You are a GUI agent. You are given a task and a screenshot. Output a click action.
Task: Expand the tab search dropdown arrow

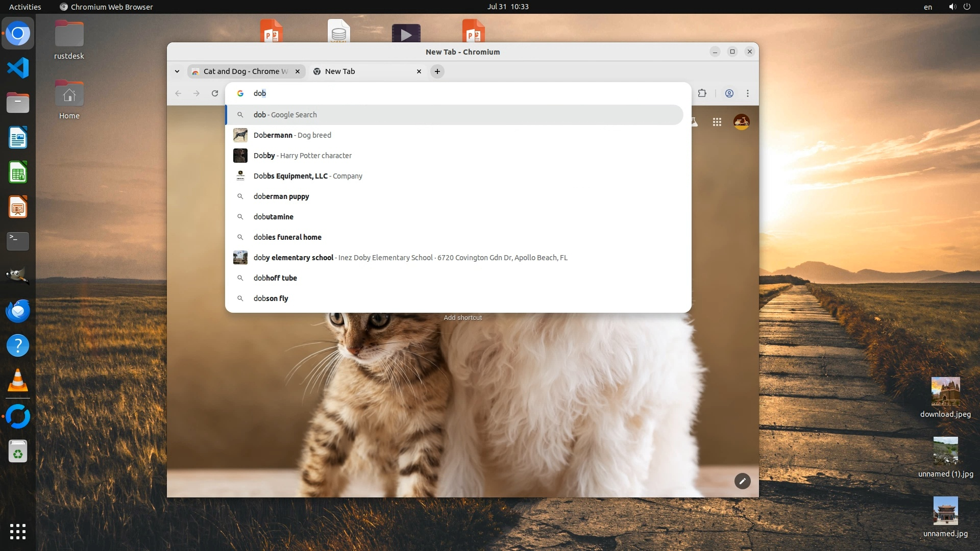177,71
